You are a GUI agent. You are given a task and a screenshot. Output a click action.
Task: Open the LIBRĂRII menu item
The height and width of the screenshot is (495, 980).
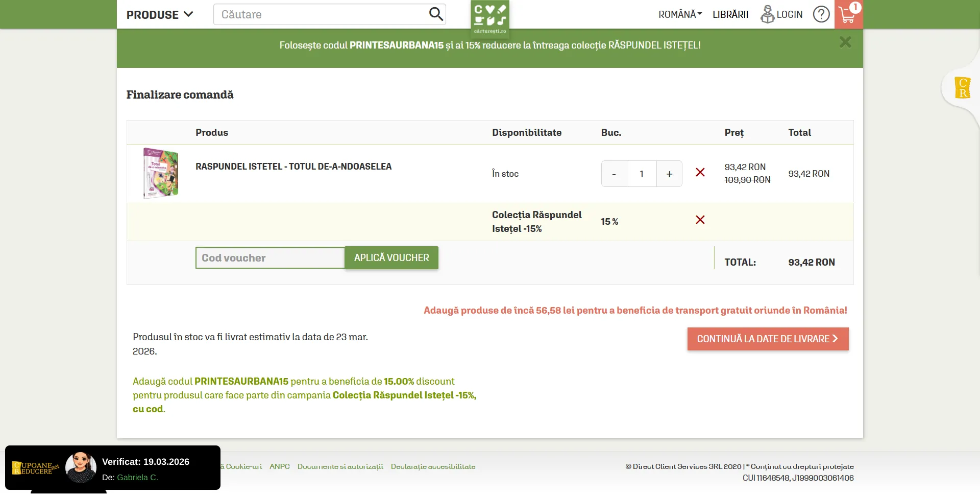[x=730, y=14]
